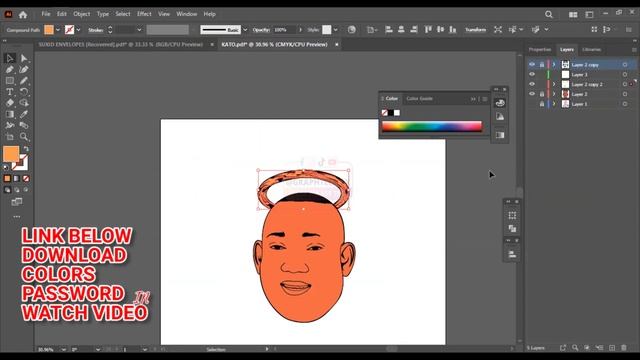Click Opacity value field

point(284,30)
